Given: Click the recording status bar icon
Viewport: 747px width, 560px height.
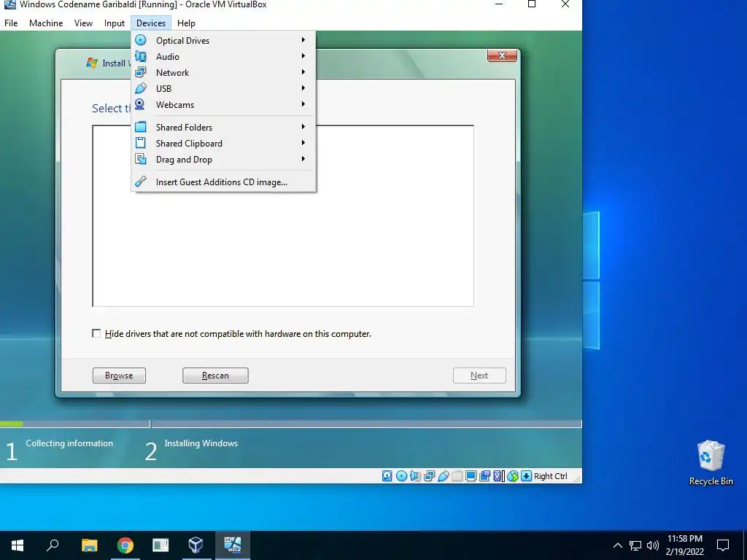Looking at the screenshot, I should click(x=484, y=475).
